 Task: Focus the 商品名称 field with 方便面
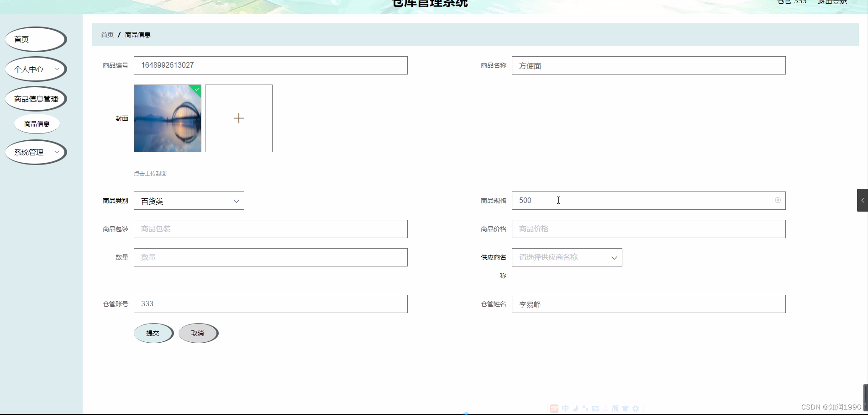(x=649, y=65)
